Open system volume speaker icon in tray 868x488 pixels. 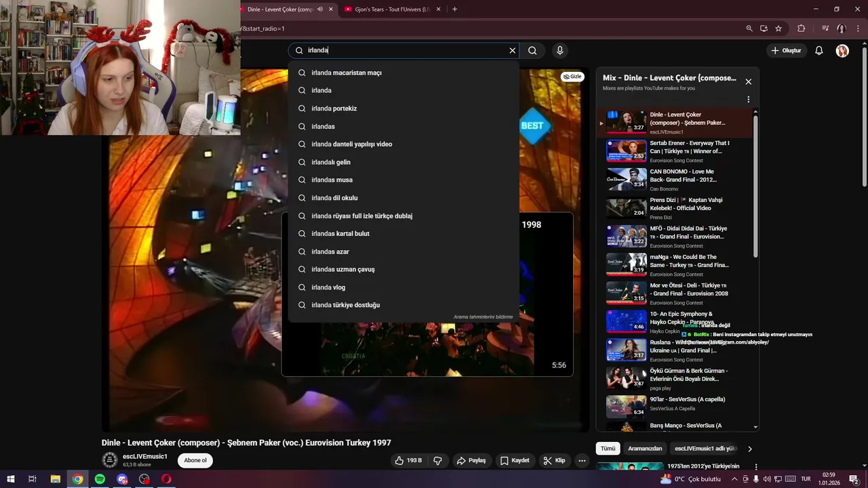(x=767, y=479)
